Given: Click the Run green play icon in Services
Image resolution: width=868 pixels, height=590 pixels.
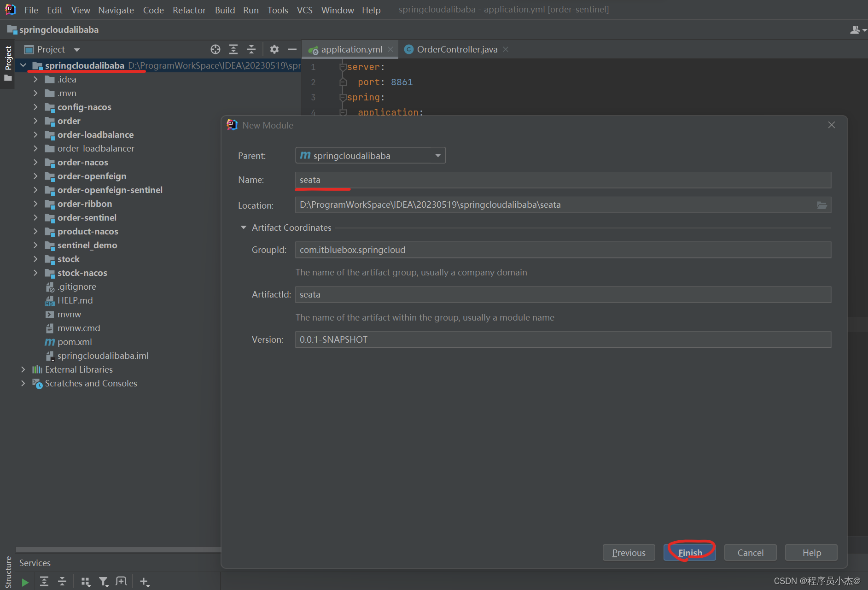Looking at the screenshot, I should pos(25,582).
